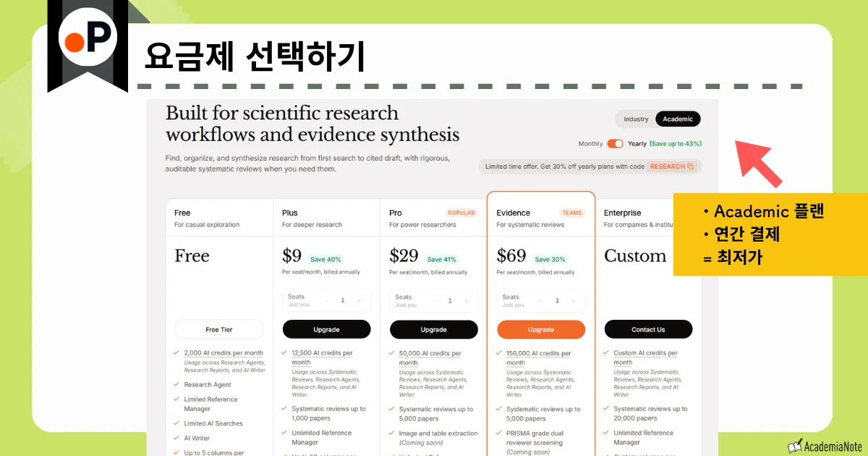Viewport: 868px width, 456px height.
Task: Click the 'Limited Reference Manager' feature
Action: (210, 404)
